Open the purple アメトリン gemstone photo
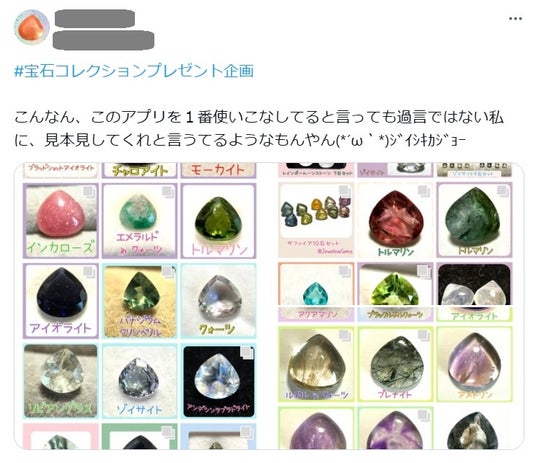The image size is (536, 463). click(x=474, y=364)
